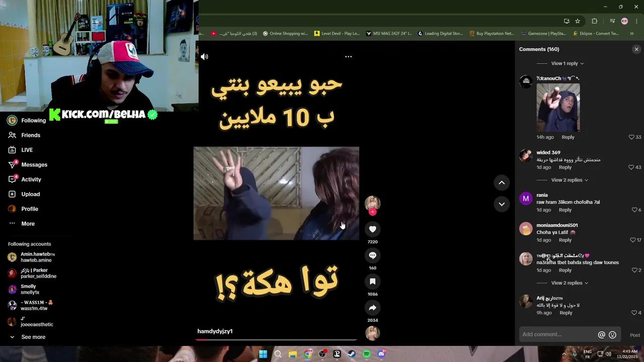
Task: Open the browser Extensions puzzle icon
Action: 594,21
